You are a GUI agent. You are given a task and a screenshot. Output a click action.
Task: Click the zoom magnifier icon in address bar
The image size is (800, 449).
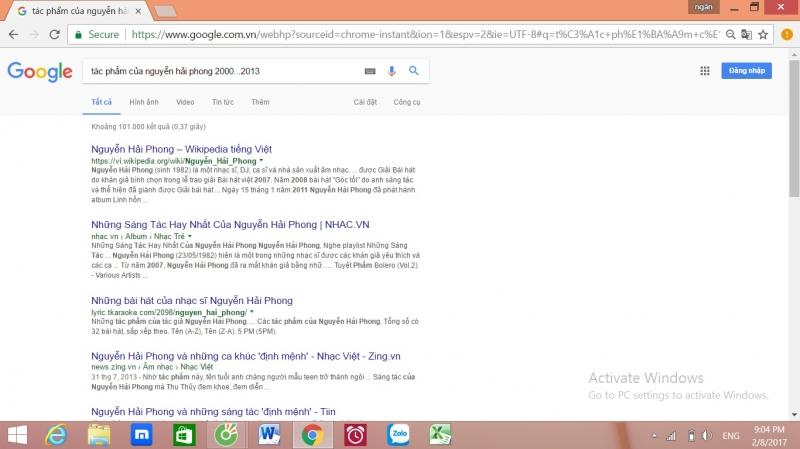pyautogui.click(x=729, y=34)
